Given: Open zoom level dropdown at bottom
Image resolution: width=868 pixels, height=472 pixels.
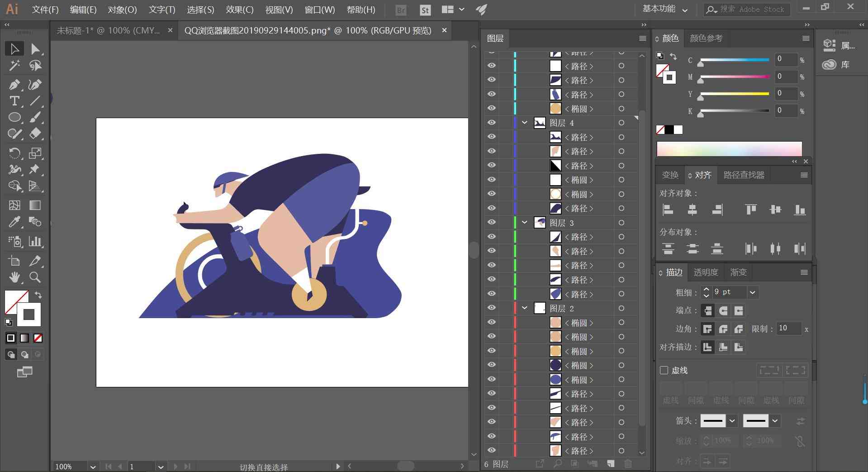Looking at the screenshot, I should click(x=93, y=467).
